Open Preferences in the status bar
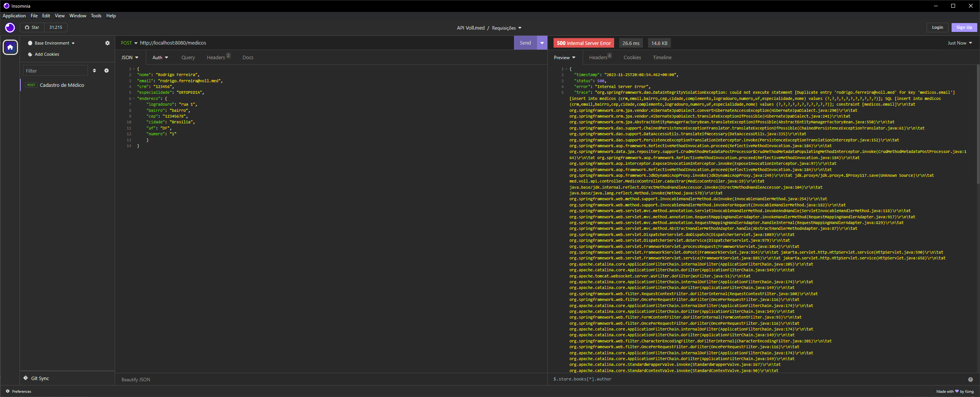980x397 pixels. click(x=18, y=391)
